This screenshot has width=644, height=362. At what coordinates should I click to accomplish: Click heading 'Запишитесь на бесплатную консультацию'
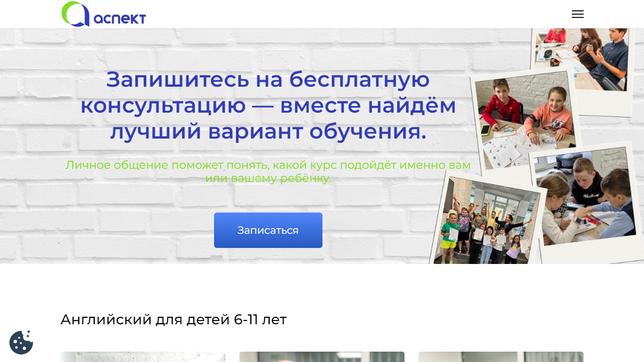pos(268,105)
